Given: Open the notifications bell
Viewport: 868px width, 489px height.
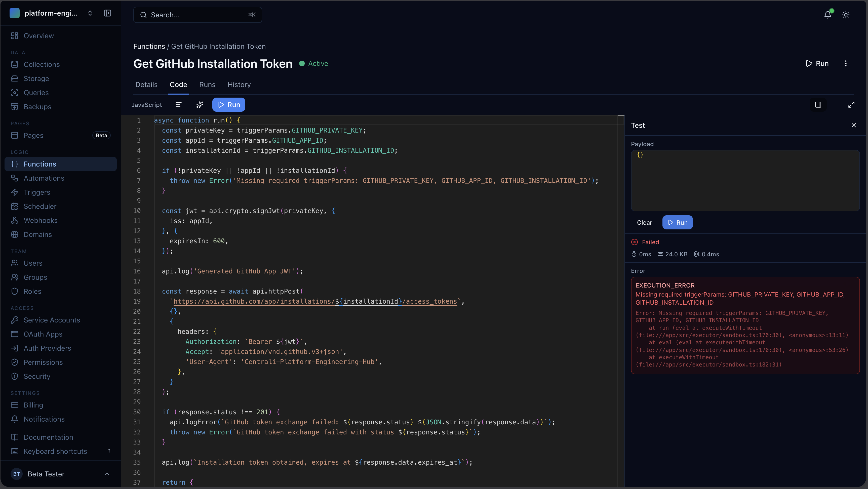Looking at the screenshot, I should [827, 15].
